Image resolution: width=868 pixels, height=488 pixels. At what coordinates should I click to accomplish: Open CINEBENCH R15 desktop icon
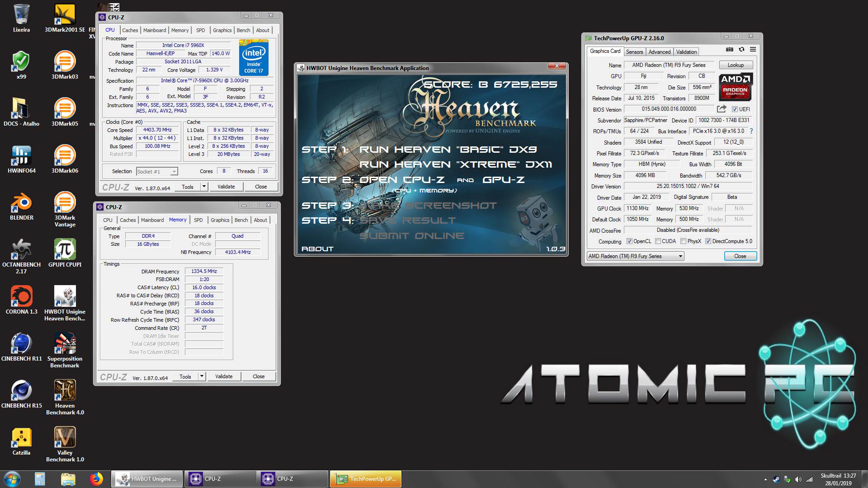coord(21,394)
